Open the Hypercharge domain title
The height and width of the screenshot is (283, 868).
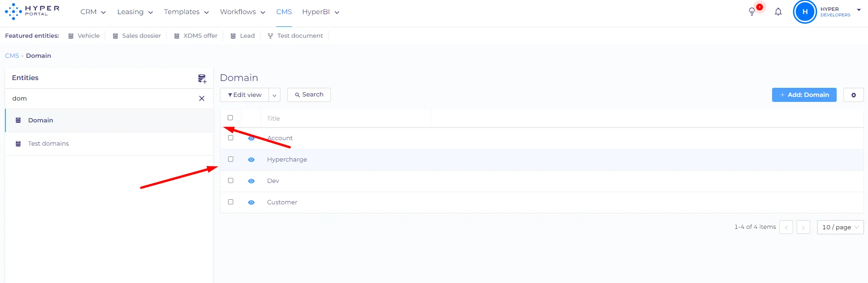pos(287,160)
